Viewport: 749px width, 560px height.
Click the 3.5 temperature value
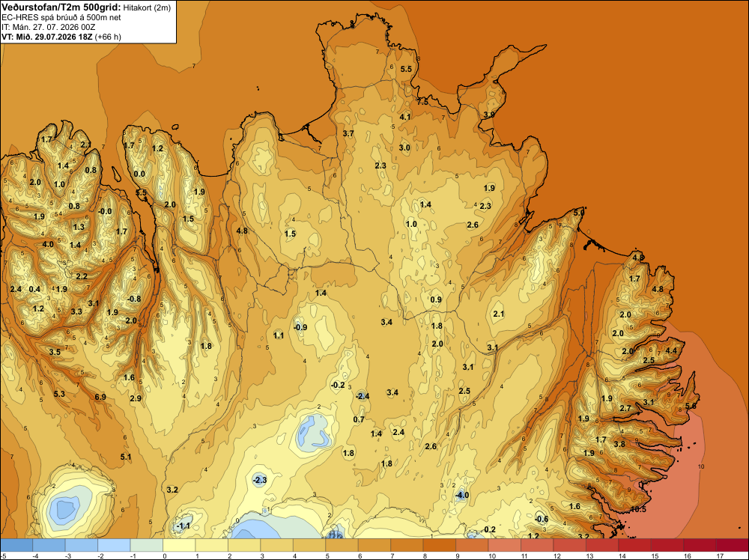(x=55, y=352)
